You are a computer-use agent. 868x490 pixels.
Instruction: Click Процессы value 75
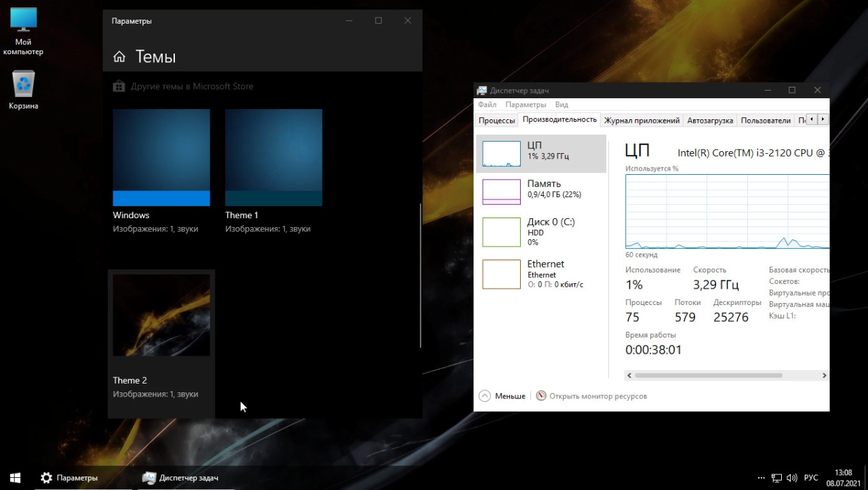[x=633, y=317]
